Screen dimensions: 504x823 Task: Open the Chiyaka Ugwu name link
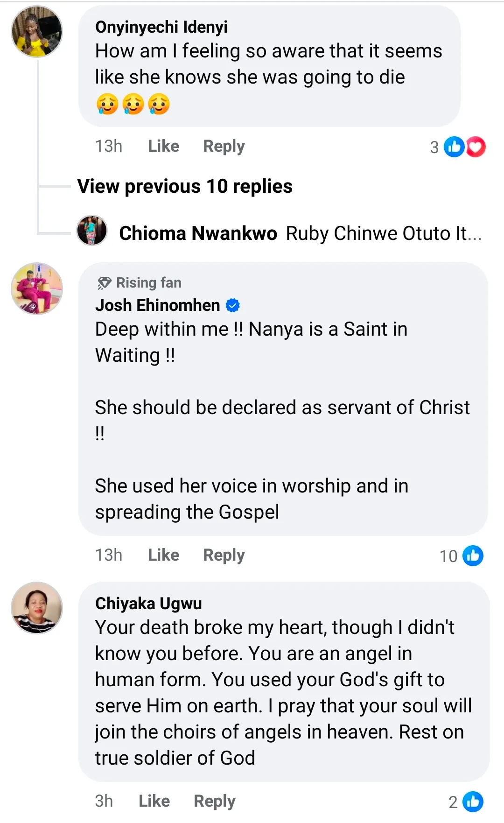[148, 604]
